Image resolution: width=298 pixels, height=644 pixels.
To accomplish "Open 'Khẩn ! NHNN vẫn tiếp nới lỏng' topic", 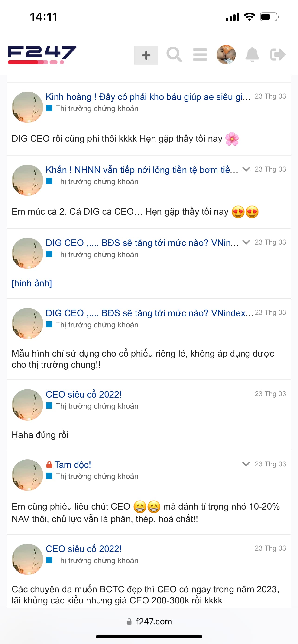I will coord(142,170).
